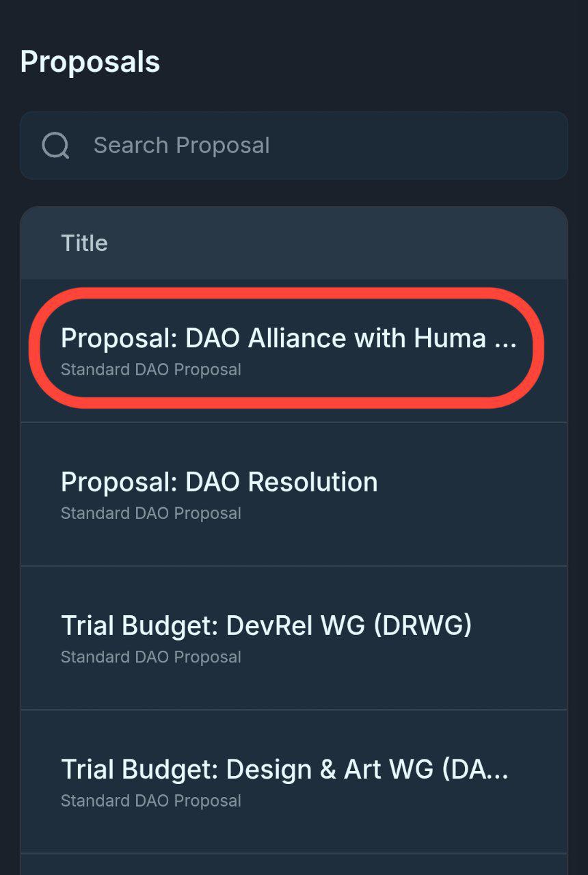Click the Proposals page heading
Image resolution: width=588 pixels, height=875 pixels.
pos(90,62)
